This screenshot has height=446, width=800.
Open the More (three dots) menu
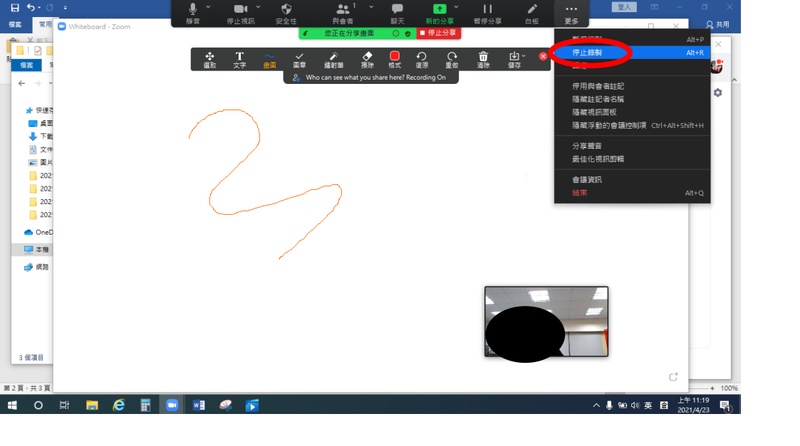pyautogui.click(x=571, y=13)
